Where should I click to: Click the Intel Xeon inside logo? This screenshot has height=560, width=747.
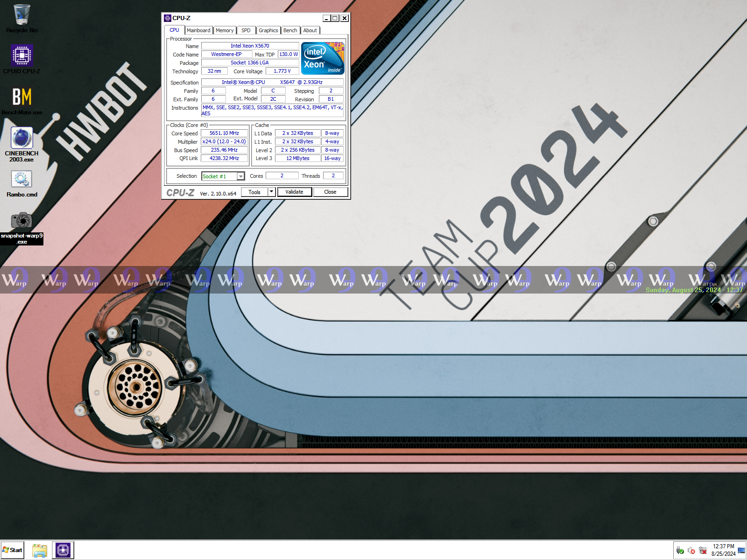pos(323,58)
